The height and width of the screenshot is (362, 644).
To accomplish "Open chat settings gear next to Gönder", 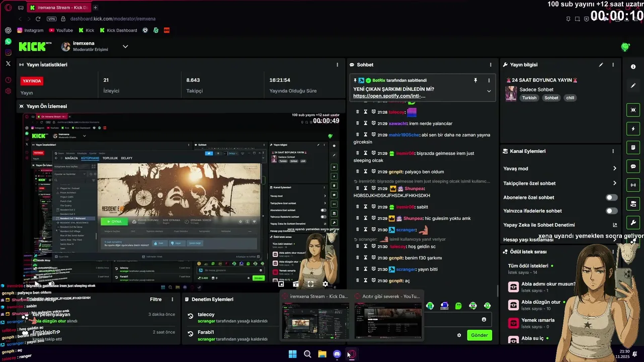I will [459, 335].
